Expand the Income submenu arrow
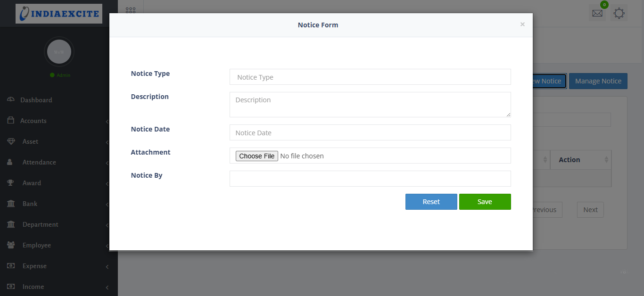The image size is (644, 296). 107,288
